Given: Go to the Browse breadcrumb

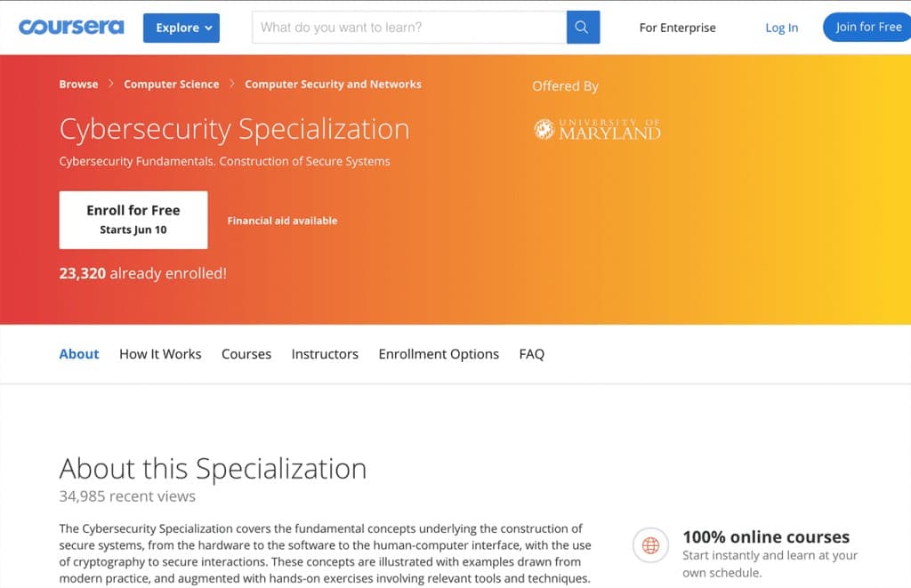Looking at the screenshot, I should click(78, 84).
